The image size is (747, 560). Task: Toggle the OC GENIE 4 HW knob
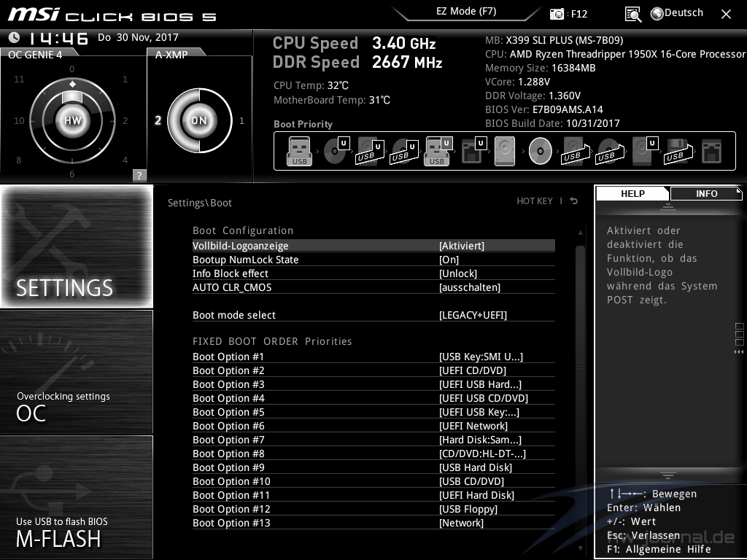72,120
